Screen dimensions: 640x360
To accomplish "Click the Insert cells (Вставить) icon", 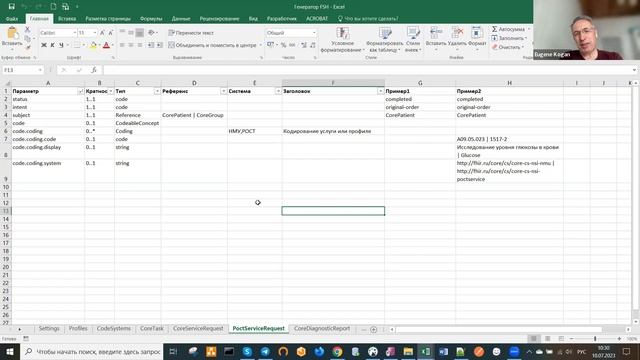I will [436, 33].
